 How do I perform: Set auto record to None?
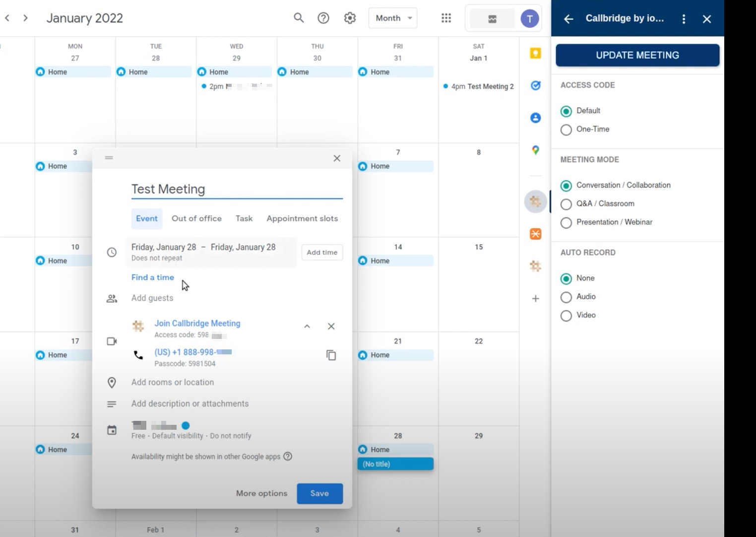[x=566, y=279]
